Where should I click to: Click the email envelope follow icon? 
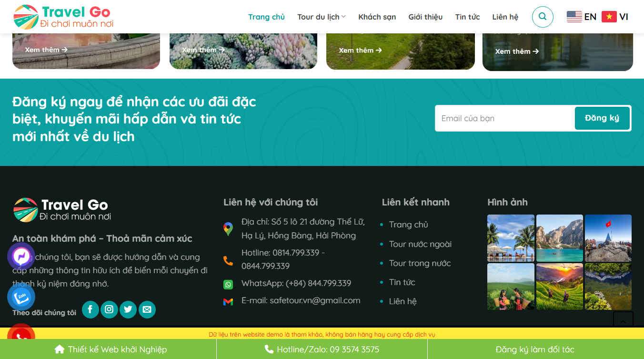[x=147, y=309]
